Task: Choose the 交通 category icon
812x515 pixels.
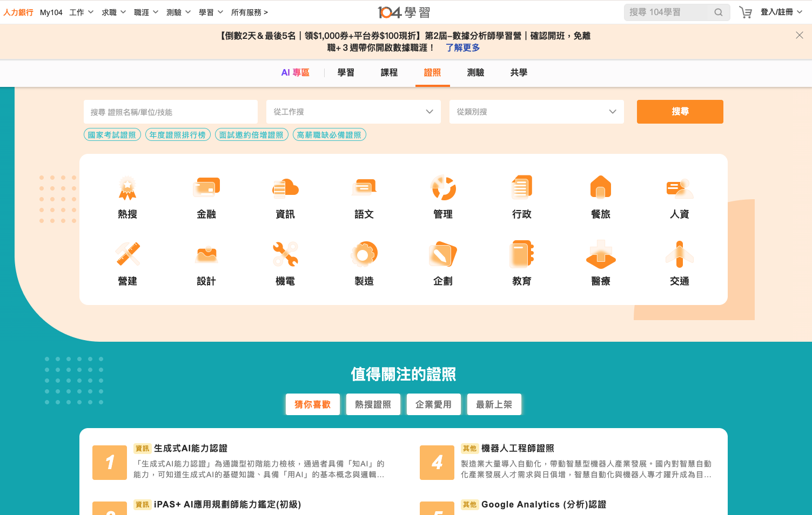Action: coord(680,254)
